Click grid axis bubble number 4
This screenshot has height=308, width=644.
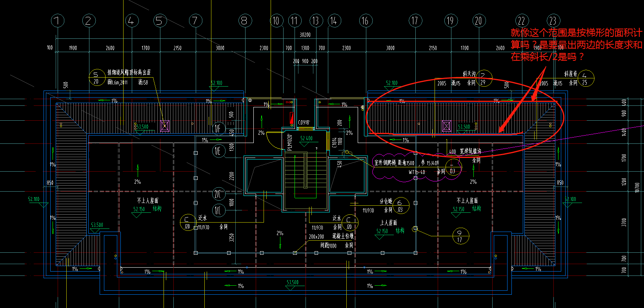point(132,21)
